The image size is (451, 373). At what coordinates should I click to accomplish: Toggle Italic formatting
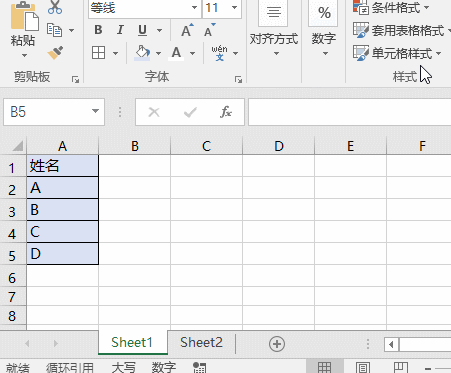click(120, 30)
